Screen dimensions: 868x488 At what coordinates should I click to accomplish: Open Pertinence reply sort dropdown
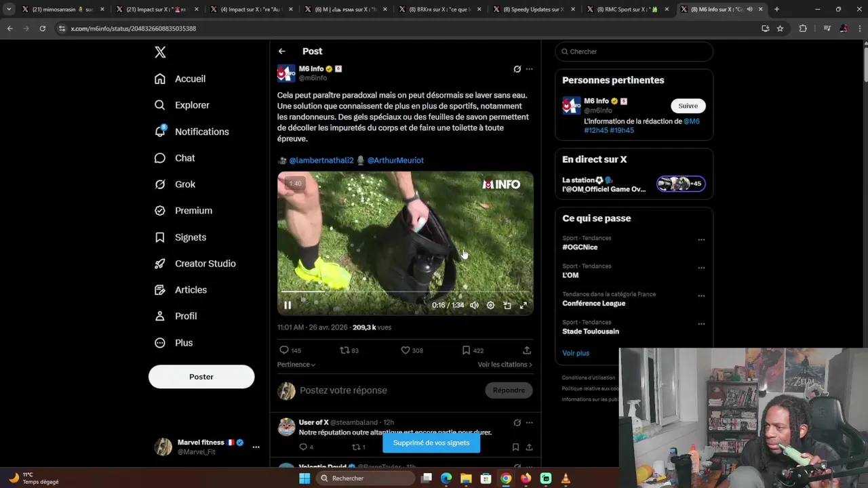[296, 365]
